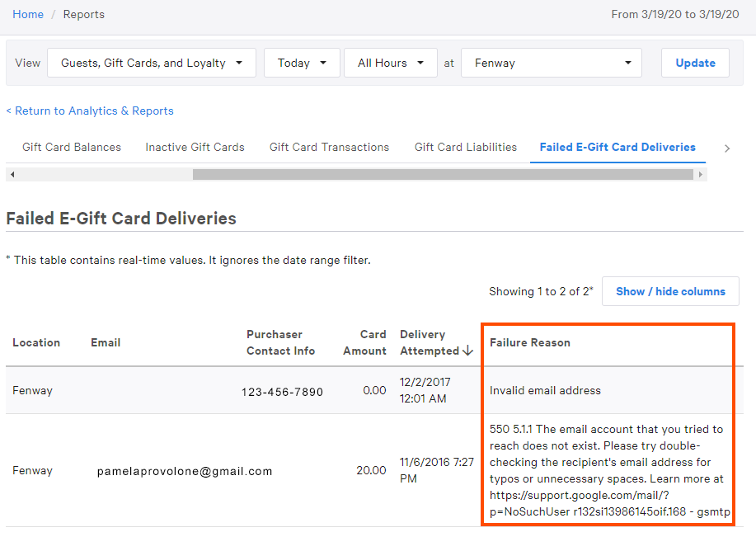Switch to the Inactive Gift Cards tab

(x=195, y=147)
